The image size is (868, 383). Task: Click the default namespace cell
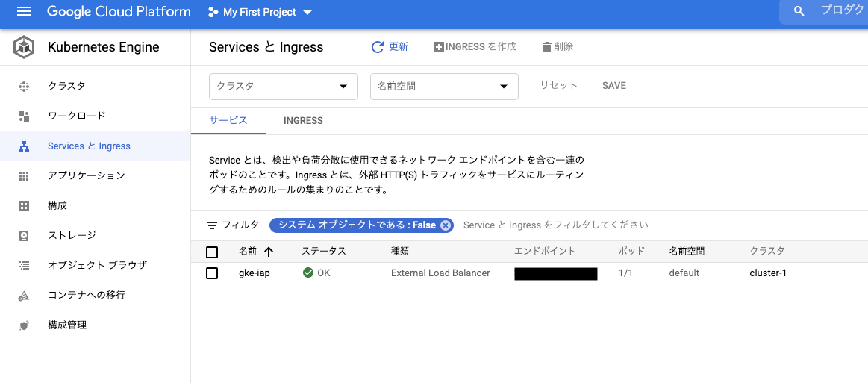[x=684, y=273]
